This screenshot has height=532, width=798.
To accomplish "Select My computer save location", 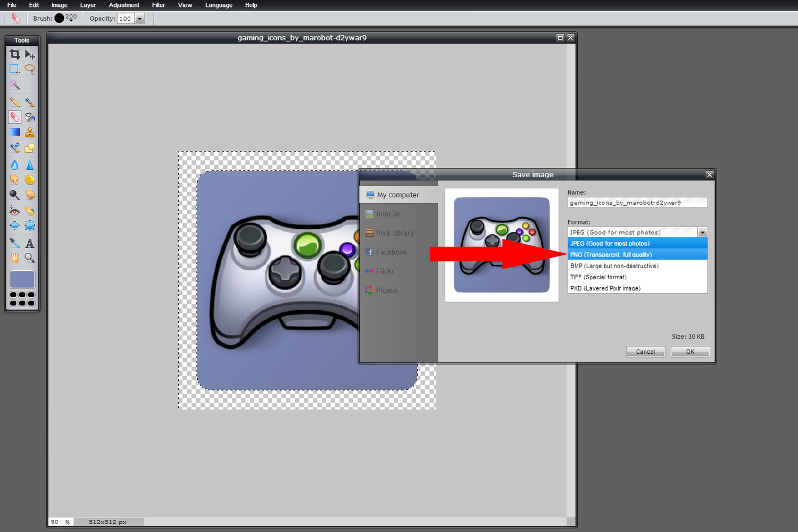I will (399, 195).
